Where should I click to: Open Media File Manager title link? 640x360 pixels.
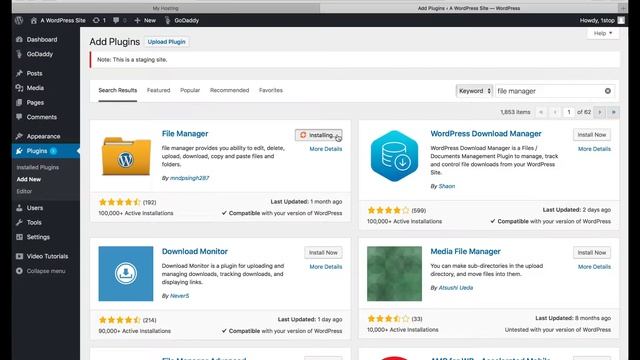465,251
